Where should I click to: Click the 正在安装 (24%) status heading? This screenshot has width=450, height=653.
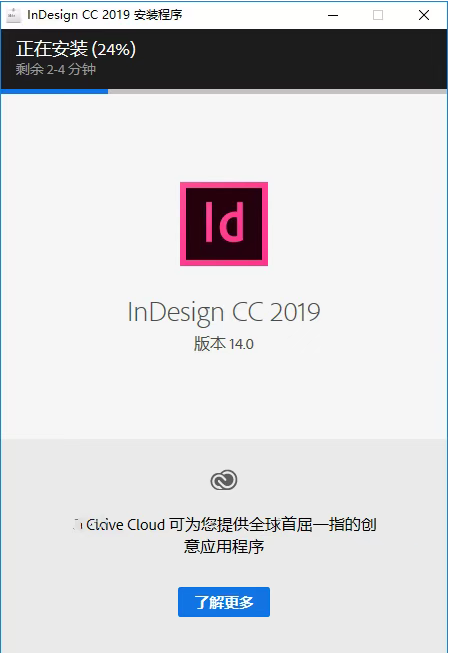[76, 49]
